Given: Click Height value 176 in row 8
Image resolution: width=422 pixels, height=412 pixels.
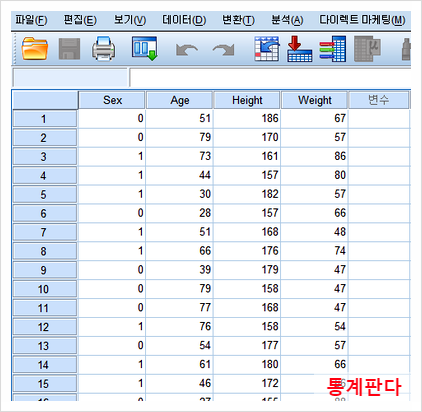Looking at the screenshot, I should click(x=247, y=251).
